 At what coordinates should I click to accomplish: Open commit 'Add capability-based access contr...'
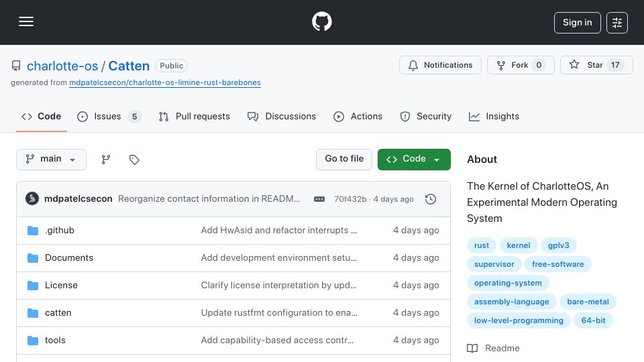[x=277, y=341]
